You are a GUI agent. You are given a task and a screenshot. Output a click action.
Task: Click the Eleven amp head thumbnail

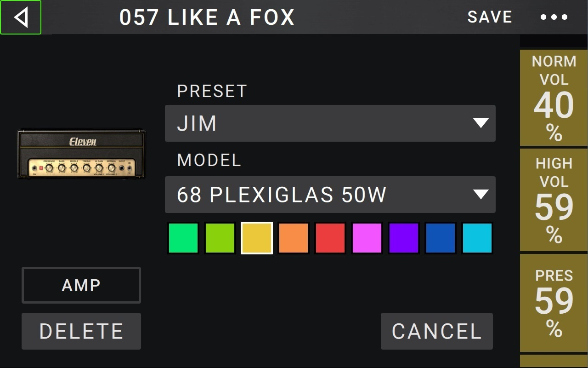click(x=81, y=154)
